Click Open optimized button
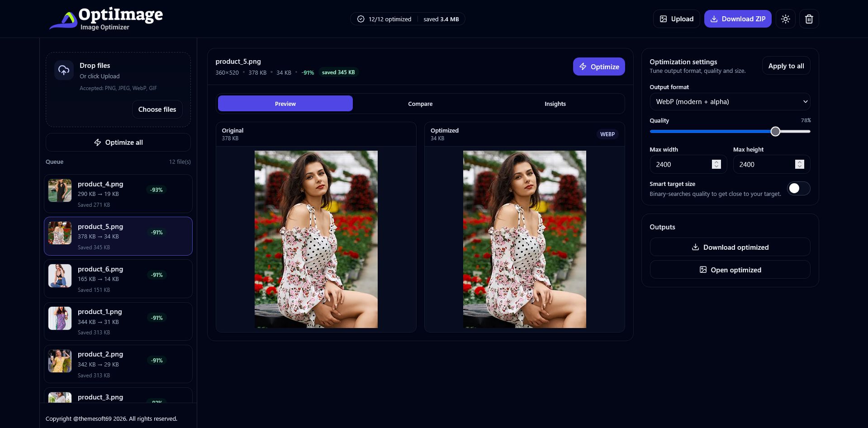The image size is (868, 428). 730,270
